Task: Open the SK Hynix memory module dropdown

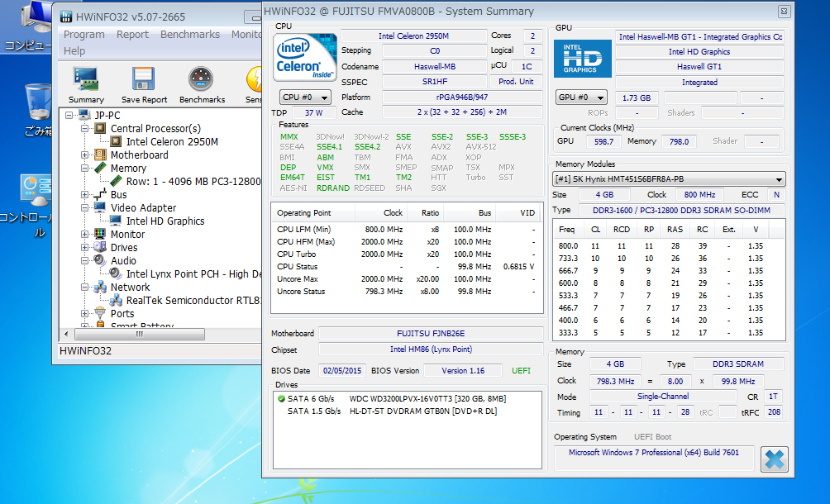Action: pyautogui.click(x=668, y=179)
